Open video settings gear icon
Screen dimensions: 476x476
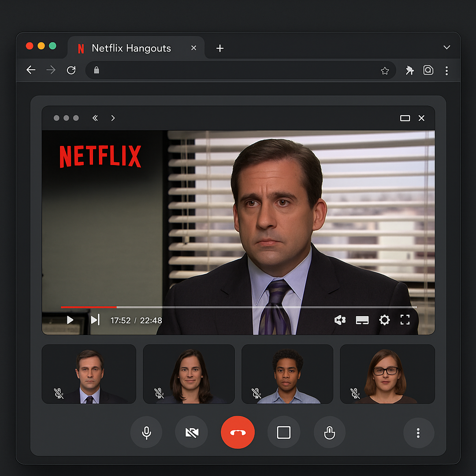(384, 320)
